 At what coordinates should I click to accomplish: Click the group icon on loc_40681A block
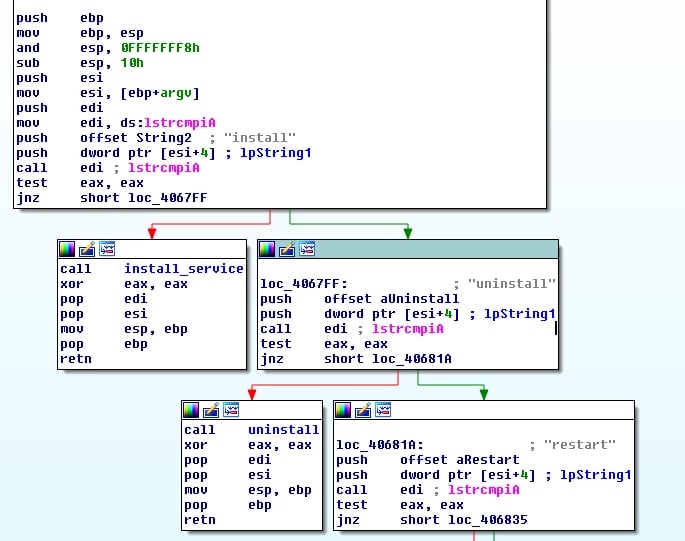[x=382, y=410]
